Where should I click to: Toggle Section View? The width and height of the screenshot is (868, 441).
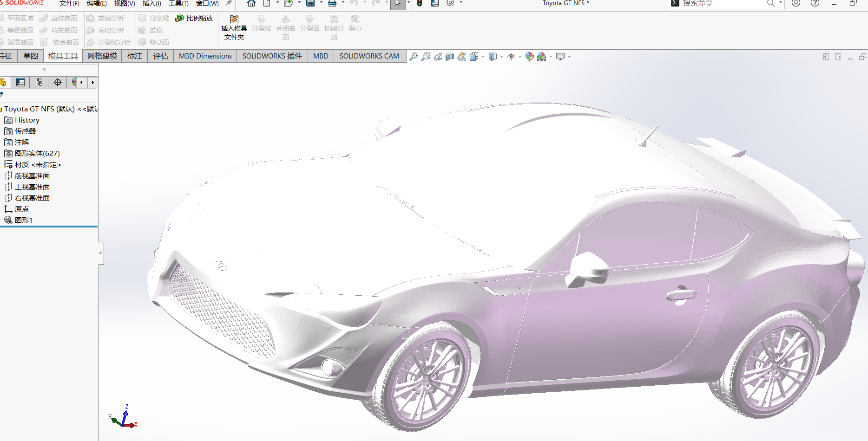449,57
